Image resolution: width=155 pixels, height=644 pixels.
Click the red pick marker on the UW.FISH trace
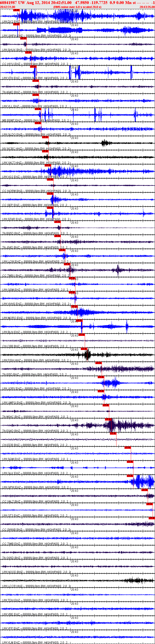84,349
